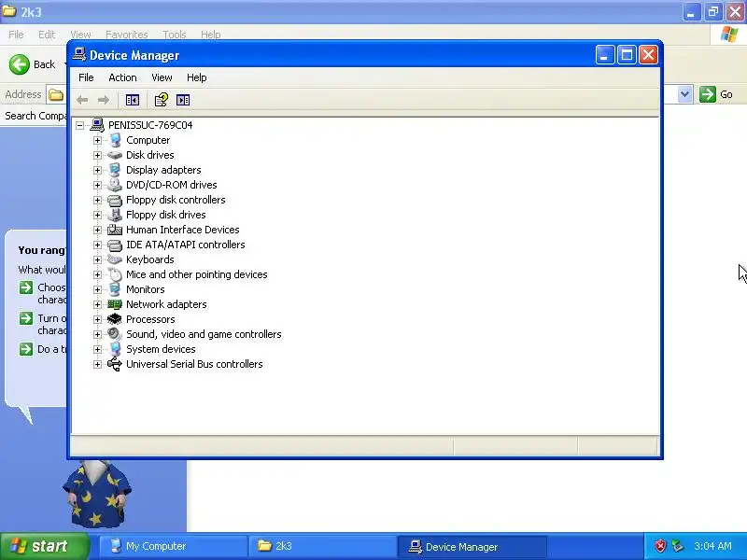Select the Keyboards icon
Image resolution: width=747 pixels, height=560 pixels.
pos(115,259)
